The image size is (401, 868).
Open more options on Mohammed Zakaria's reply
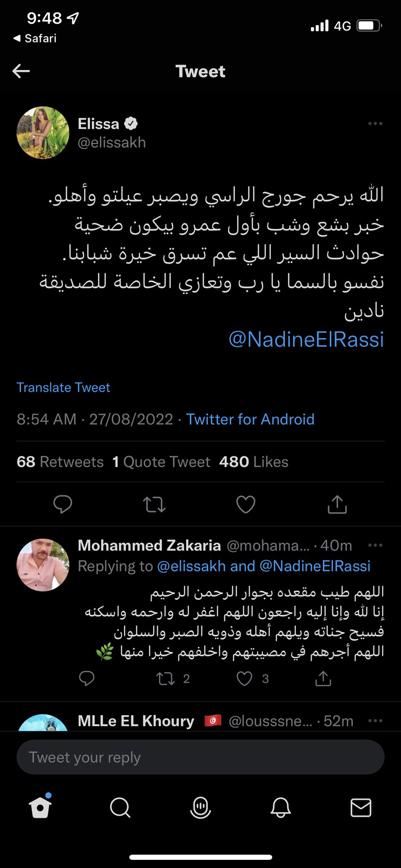375,545
